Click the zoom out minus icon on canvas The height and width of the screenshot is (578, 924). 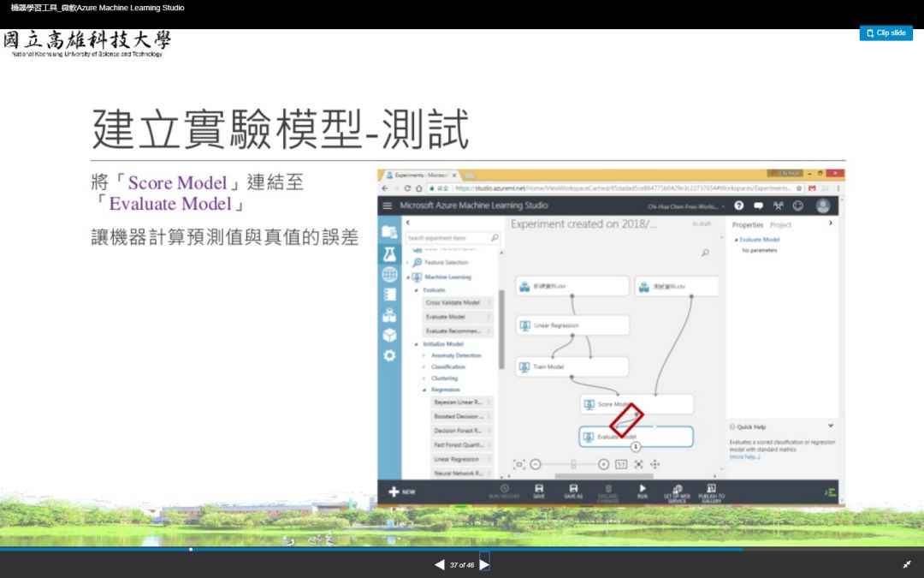click(535, 464)
